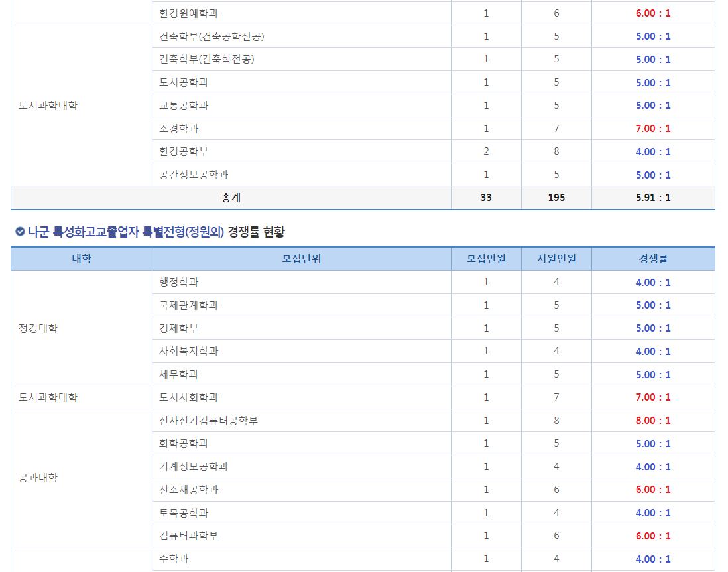The width and height of the screenshot is (728, 572).
Task: Click the 7.00 : 1 ratio for 조경학과
Action: click(x=653, y=128)
